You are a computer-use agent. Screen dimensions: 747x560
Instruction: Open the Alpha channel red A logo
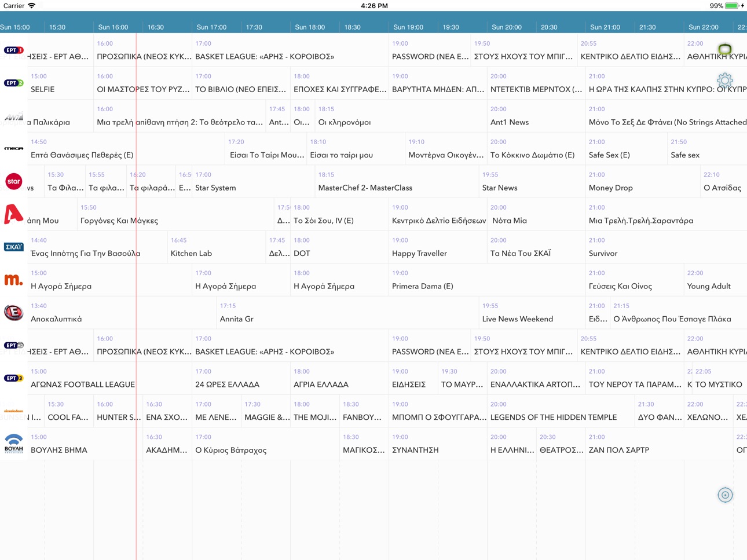[x=13, y=214]
